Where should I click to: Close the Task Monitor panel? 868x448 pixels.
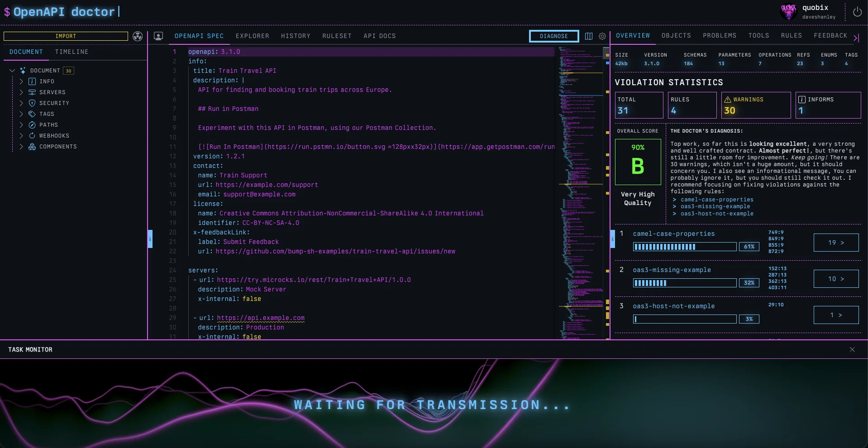pos(852,349)
